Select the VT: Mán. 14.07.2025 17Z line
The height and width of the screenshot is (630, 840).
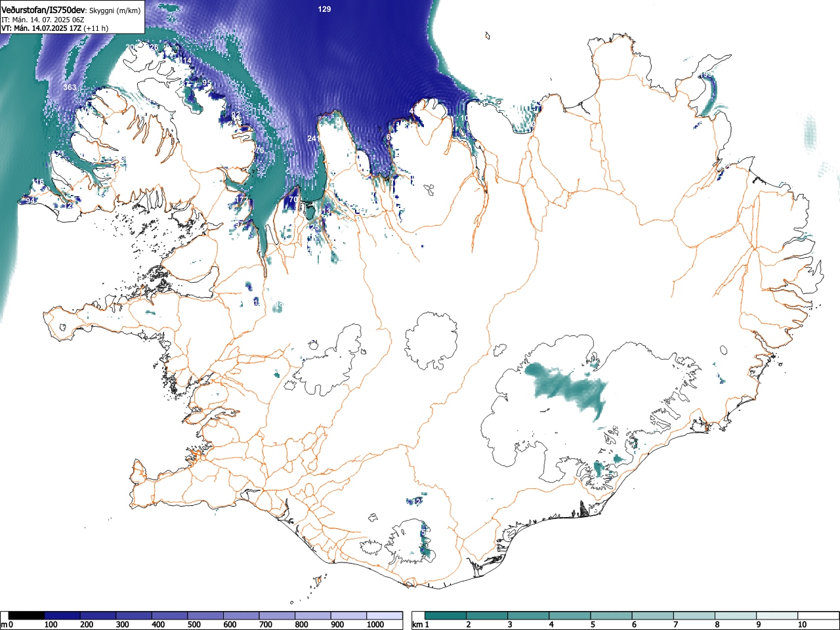pos(41,28)
